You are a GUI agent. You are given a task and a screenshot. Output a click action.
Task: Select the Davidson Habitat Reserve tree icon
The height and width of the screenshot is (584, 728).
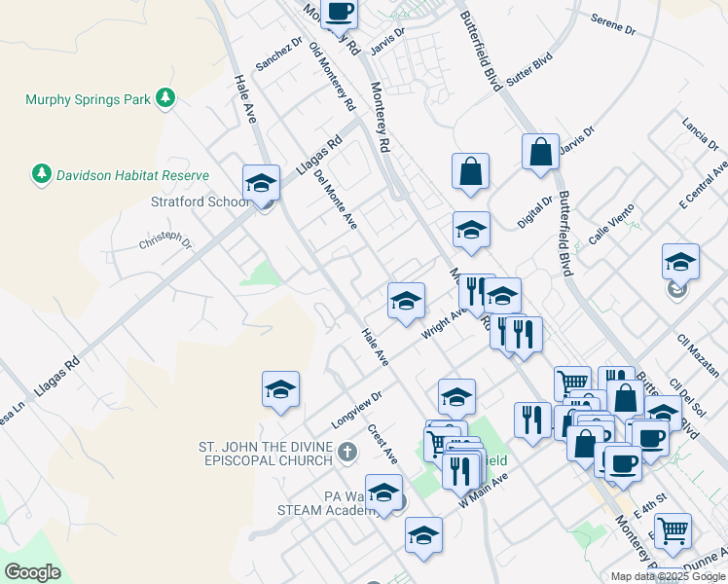pyautogui.click(x=41, y=174)
